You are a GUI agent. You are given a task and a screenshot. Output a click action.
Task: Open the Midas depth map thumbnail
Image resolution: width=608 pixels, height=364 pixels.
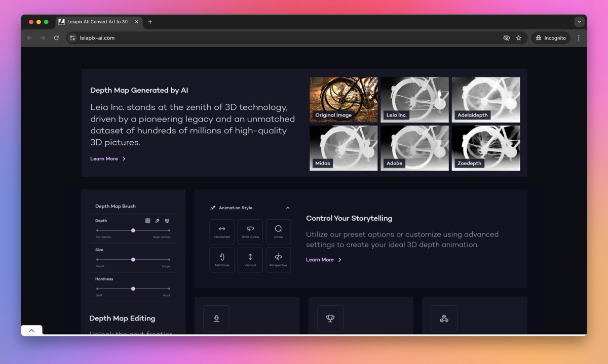click(x=344, y=148)
